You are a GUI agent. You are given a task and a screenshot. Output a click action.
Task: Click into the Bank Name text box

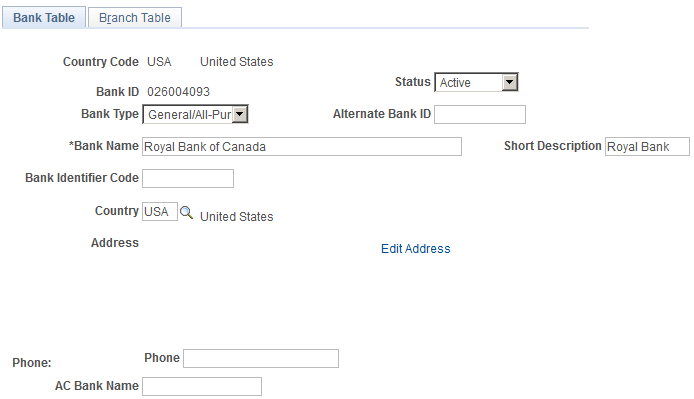point(302,147)
